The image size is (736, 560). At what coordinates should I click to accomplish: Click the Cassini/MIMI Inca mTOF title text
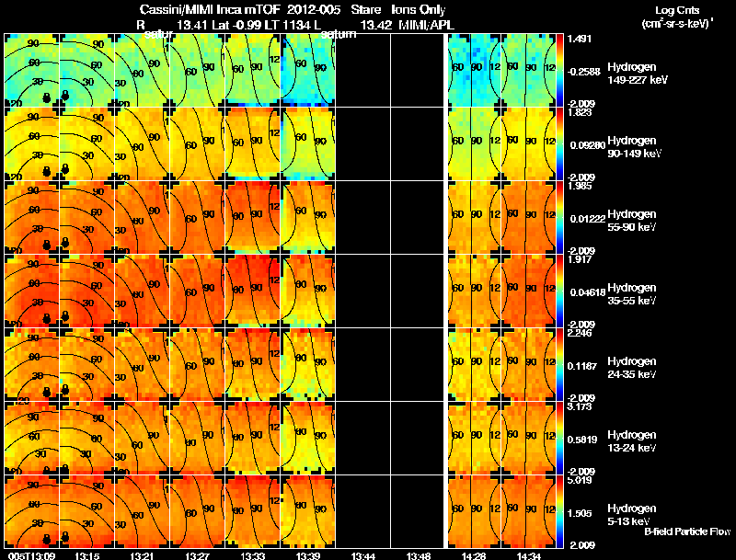click(x=210, y=10)
